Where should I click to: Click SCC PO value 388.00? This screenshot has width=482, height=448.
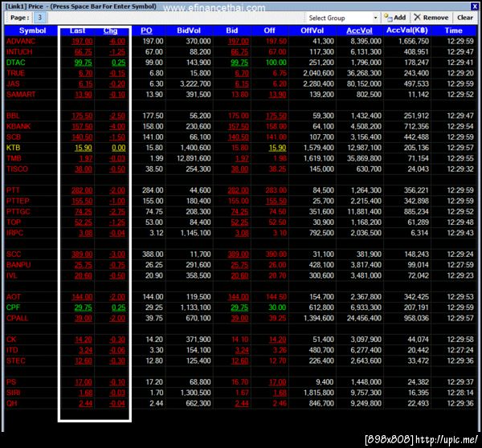[153, 255]
